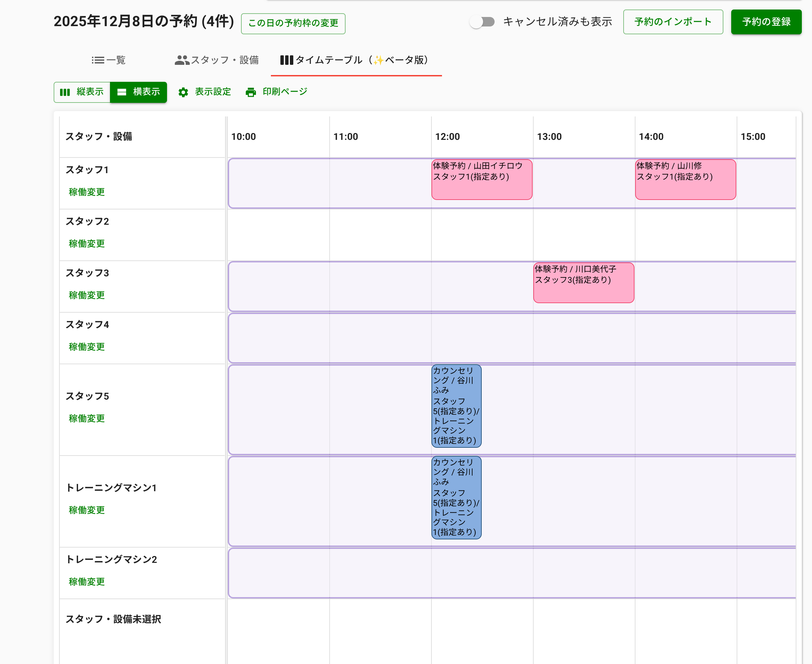This screenshot has width=812, height=664.
Task: Click the people icon on スタッフ・設備 tab
Action: [182, 60]
